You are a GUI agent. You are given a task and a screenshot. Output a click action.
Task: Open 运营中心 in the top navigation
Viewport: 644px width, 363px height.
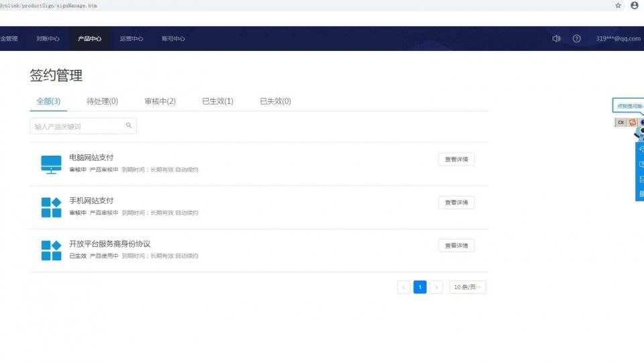point(131,39)
